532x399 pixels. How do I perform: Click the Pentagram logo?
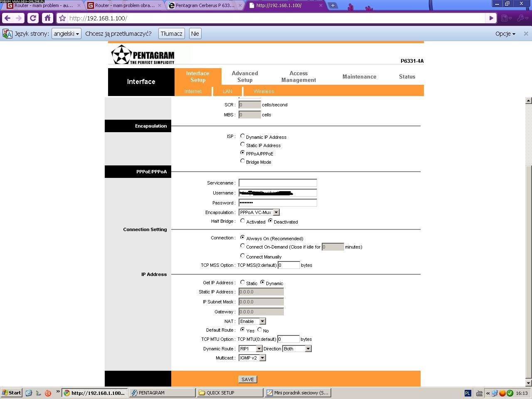click(x=143, y=54)
